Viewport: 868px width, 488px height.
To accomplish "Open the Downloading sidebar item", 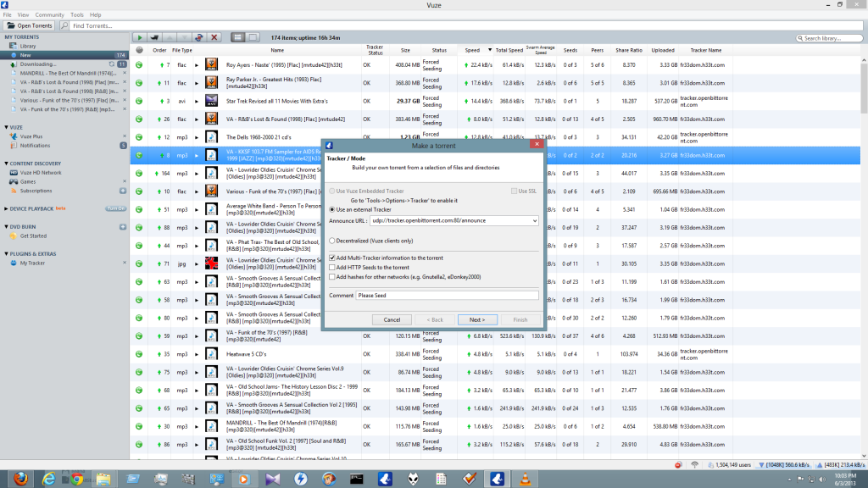I will pyautogui.click(x=37, y=64).
